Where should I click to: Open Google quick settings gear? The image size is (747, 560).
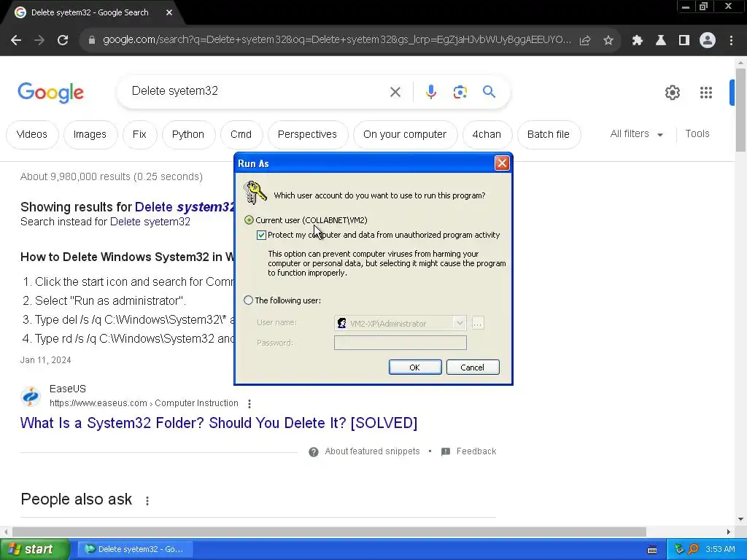[672, 93]
